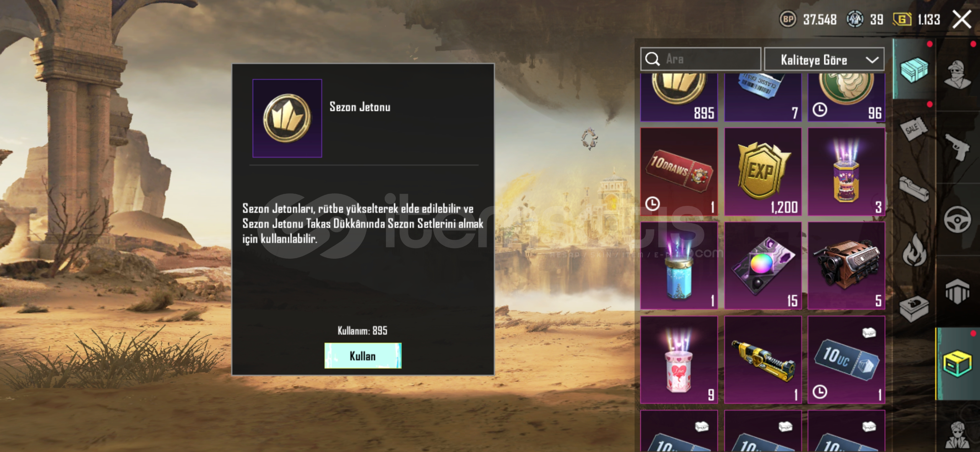This screenshot has width=980, height=452.
Task: Open the yellow box items tab
Action: [957, 364]
